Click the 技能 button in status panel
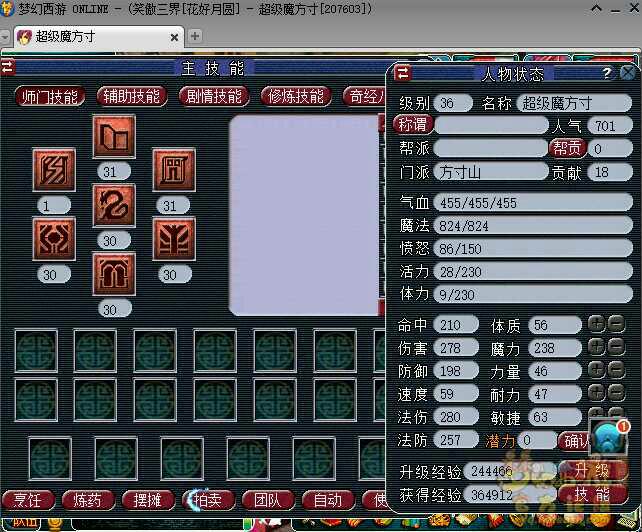The width and height of the screenshot is (642, 532). point(592,494)
